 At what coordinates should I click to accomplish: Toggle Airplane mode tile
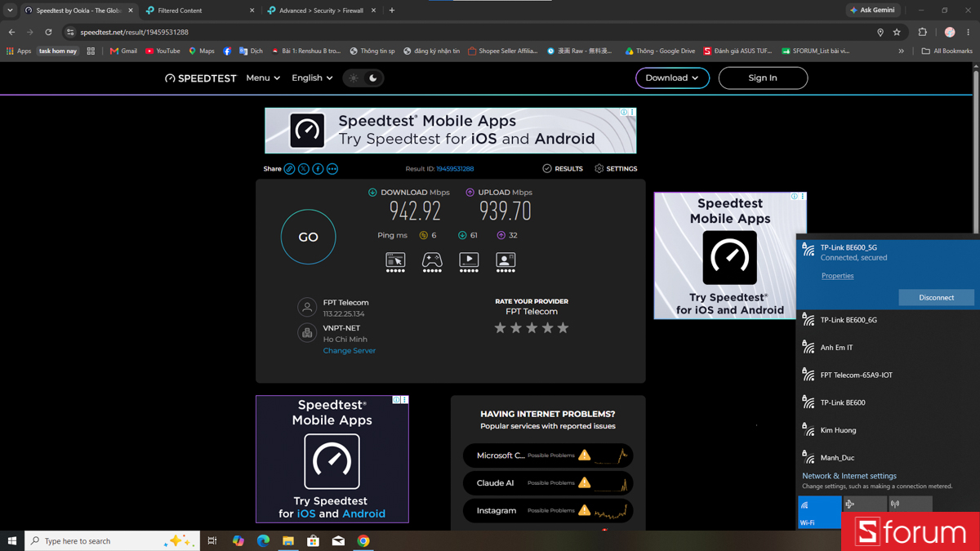(865, 504)
